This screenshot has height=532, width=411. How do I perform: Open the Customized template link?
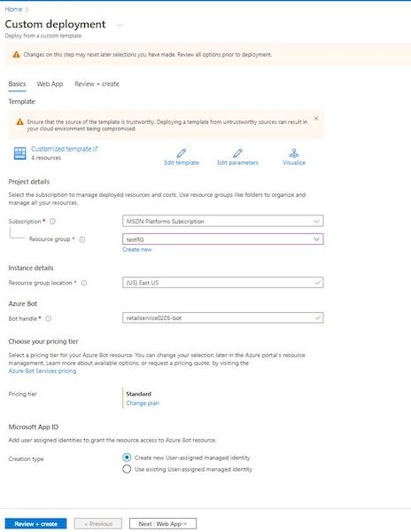tap(65, 149)
